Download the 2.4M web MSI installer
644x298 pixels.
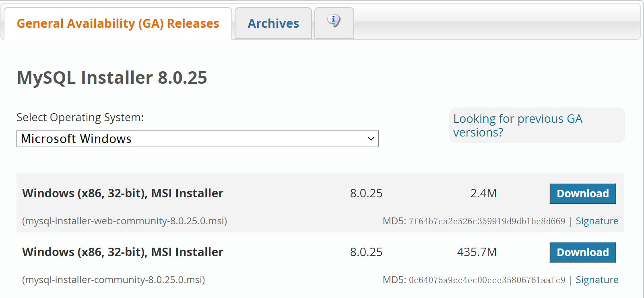(583, 193)
